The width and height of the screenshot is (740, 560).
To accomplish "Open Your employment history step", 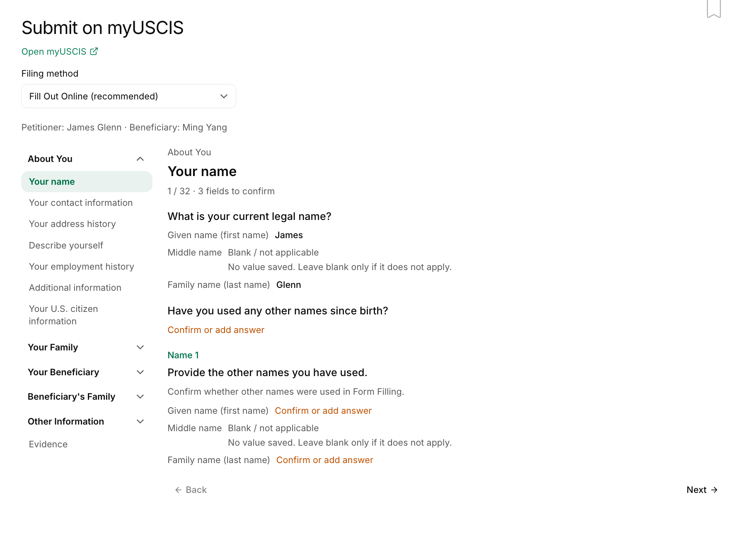I will click(x=82, y=267).
